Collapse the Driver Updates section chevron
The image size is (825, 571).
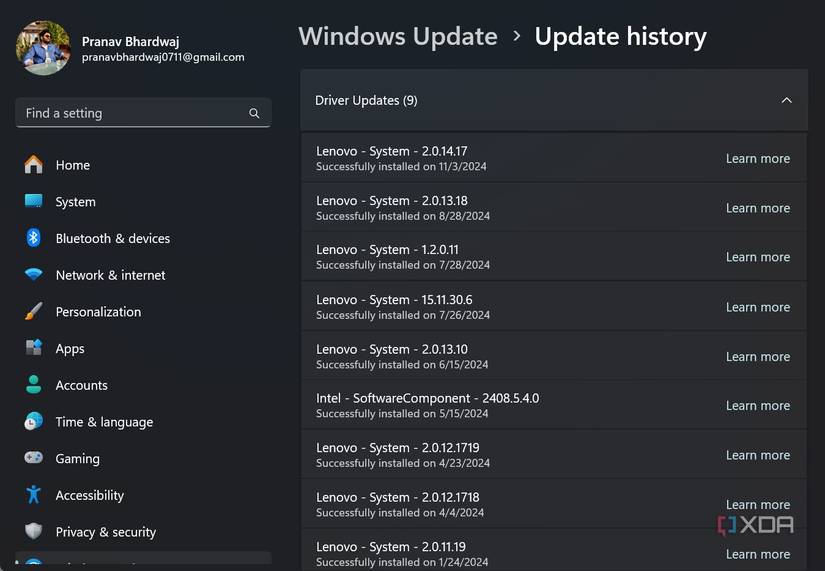click(786, 100)
